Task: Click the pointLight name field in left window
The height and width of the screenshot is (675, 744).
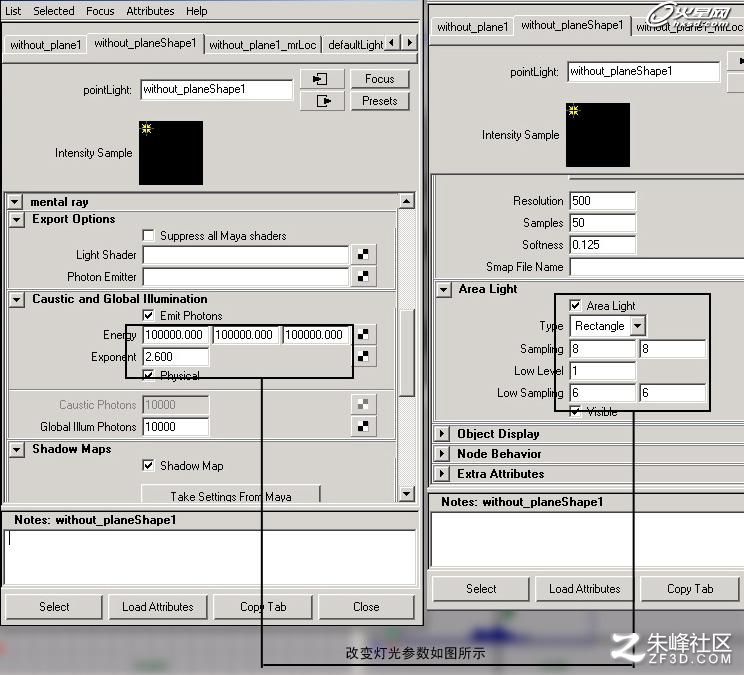Action: 216,89
